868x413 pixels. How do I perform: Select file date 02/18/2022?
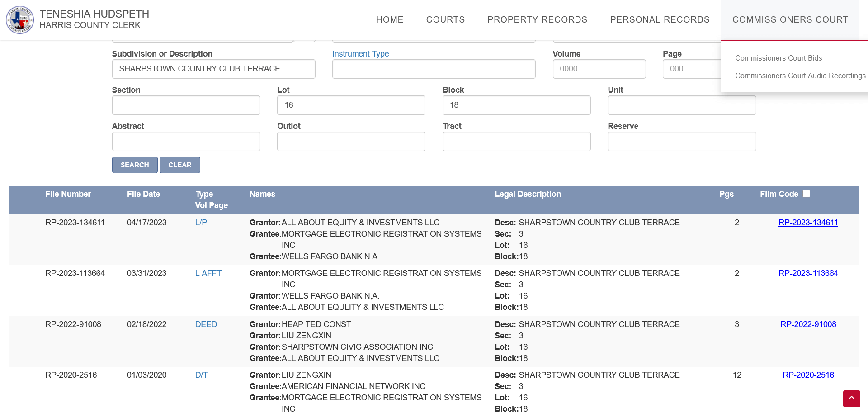click(x=146, y=324)
